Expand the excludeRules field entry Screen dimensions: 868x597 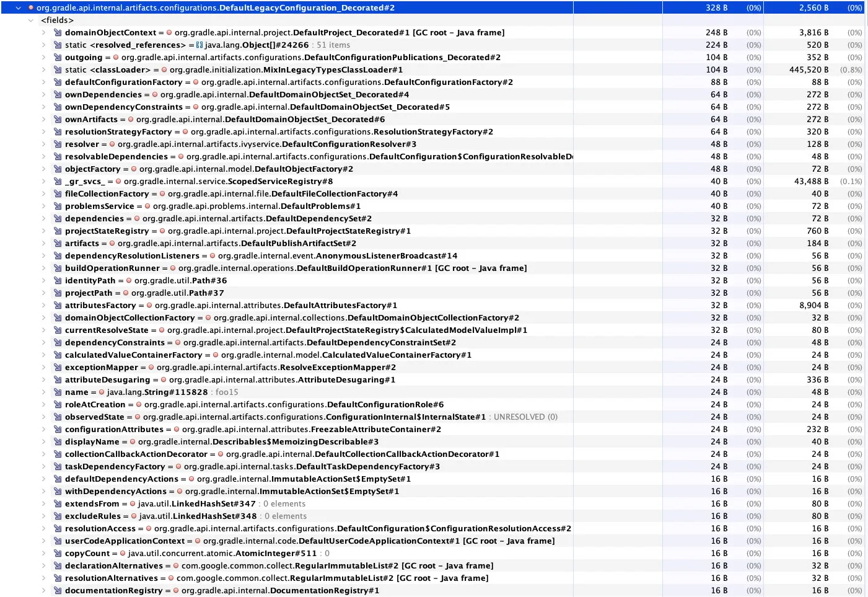tap(43, 516)
